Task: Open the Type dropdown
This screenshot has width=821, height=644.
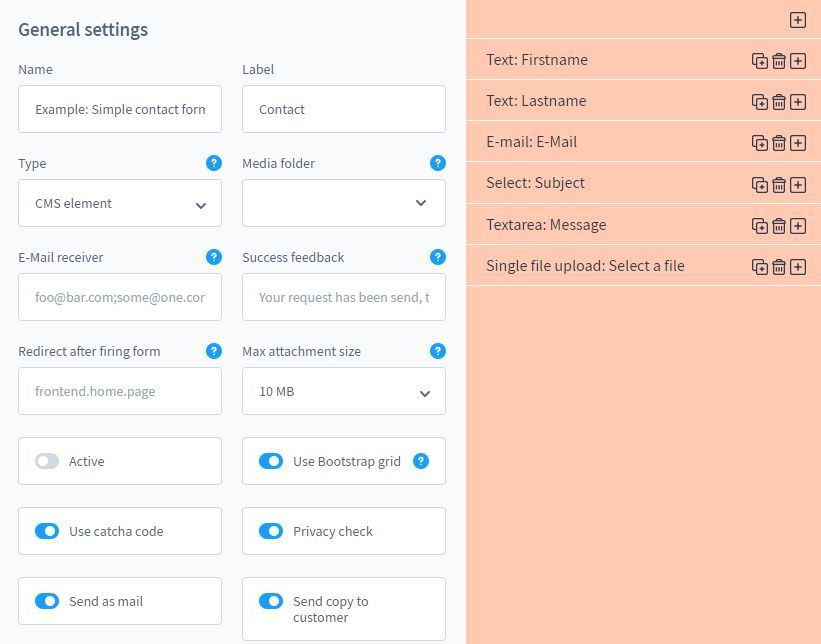Action: pyautogui.click(x=120, y=204)
